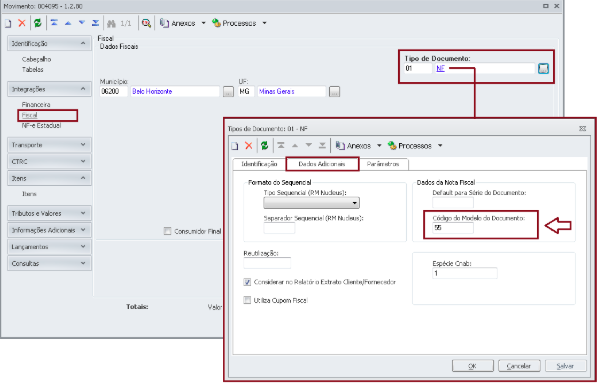Image resolution: width=604 pixels, height=387 pixels.
Task: Click New icon in Tipos de Documento toolbar
Action: 235,146
